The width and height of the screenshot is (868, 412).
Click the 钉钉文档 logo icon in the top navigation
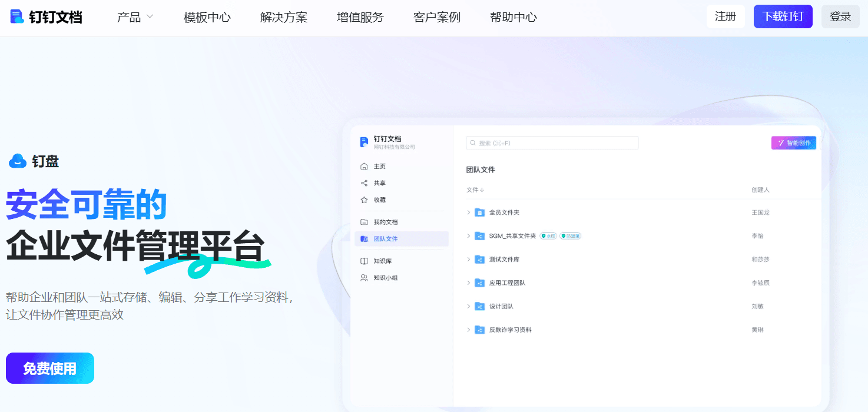pos(17,16)
